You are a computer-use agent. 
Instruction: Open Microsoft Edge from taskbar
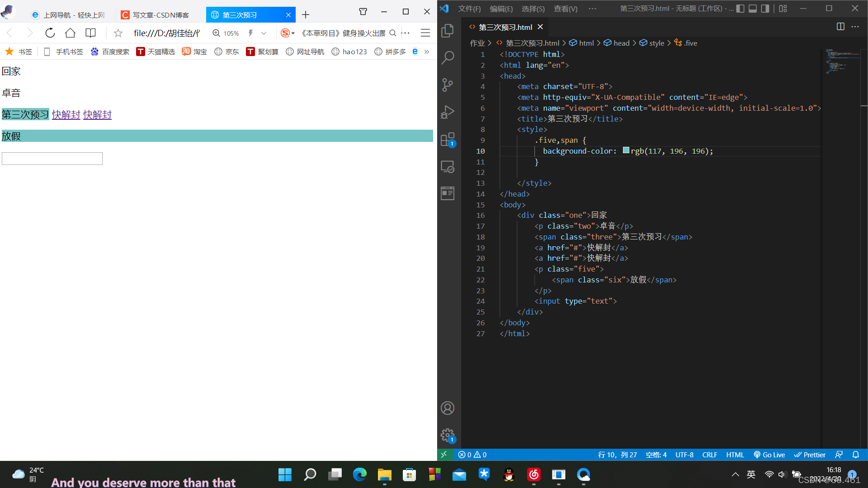pyautogui.click(x=359, y=474)
